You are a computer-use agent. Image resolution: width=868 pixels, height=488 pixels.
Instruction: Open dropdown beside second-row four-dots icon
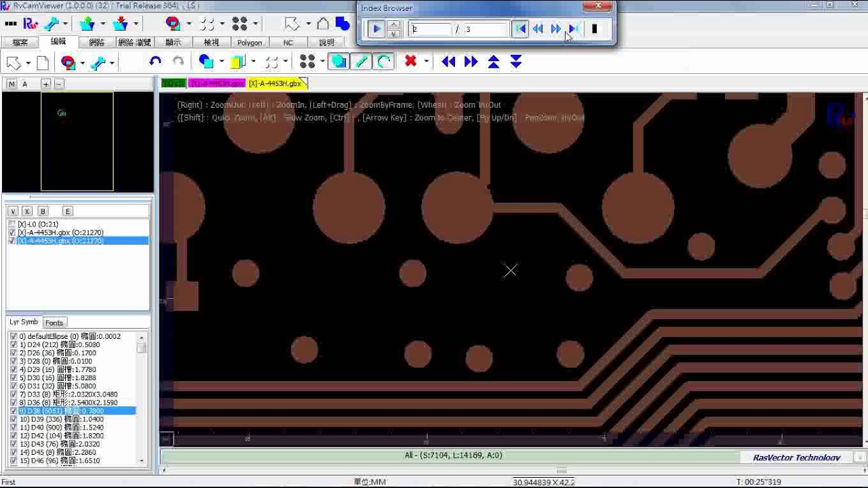(x=322, y=62)
